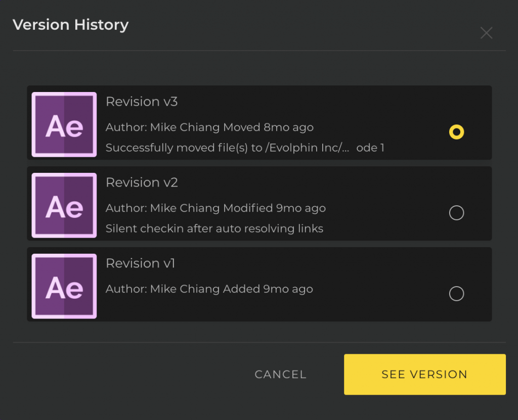Image resolution: width=518 pixels, height=420 pixels.
Task: Close the dialog with the X icon
Action: [486, 33]
